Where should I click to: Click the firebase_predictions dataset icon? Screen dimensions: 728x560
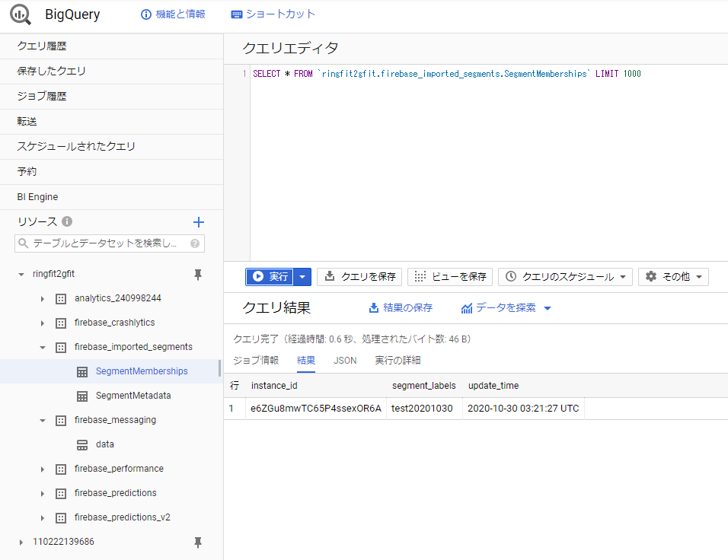pos(61,493)
